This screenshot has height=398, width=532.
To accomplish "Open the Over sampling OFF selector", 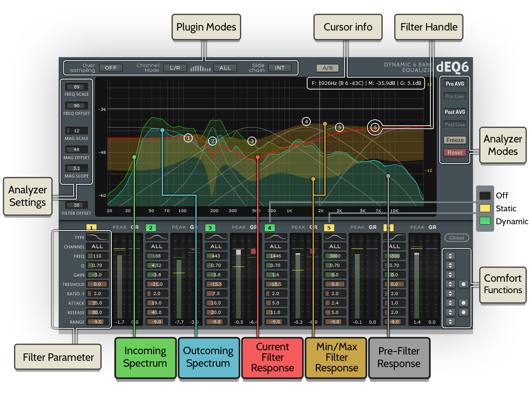I will pos(111,68).
